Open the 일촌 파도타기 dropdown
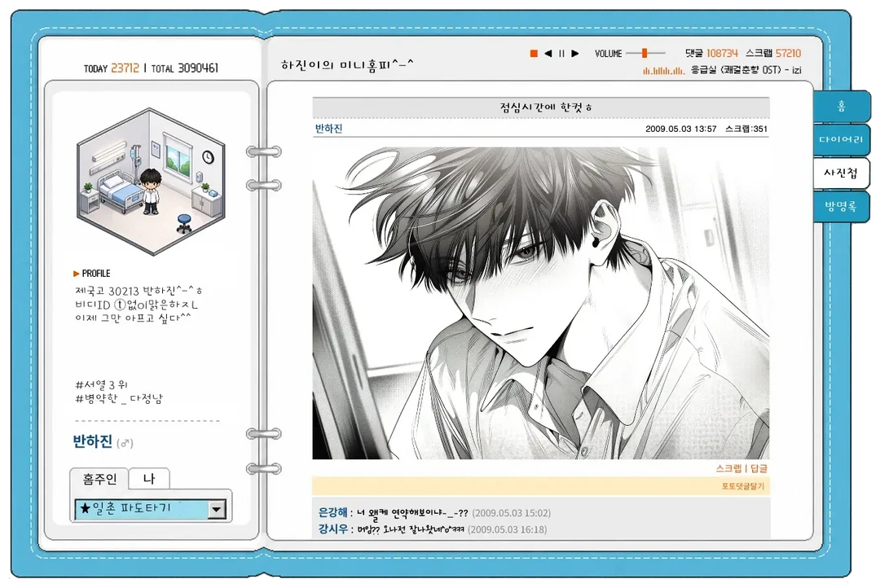 [151, 509]
